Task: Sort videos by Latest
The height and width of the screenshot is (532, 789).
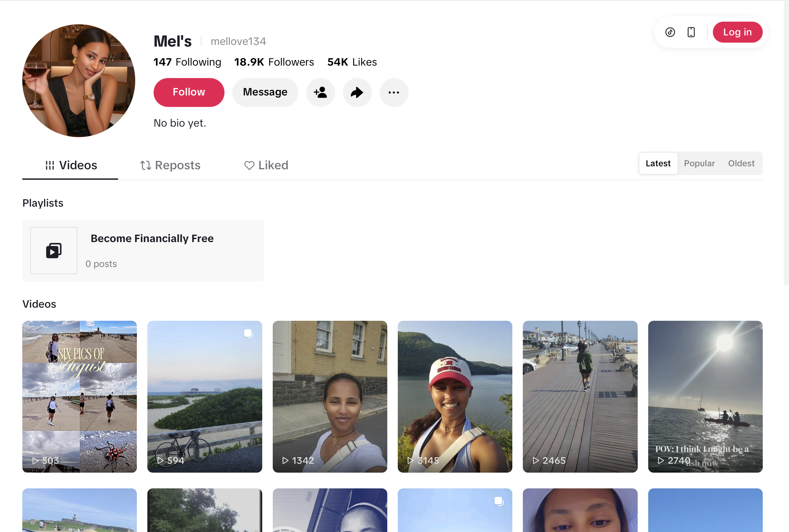Action: pyautogui.click(x=658, y=163)
